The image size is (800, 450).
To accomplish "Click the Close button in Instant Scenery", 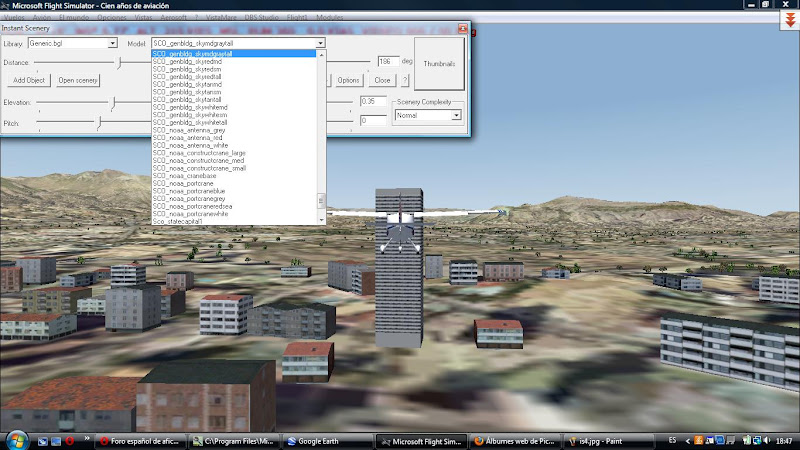I will click(382, 80).
